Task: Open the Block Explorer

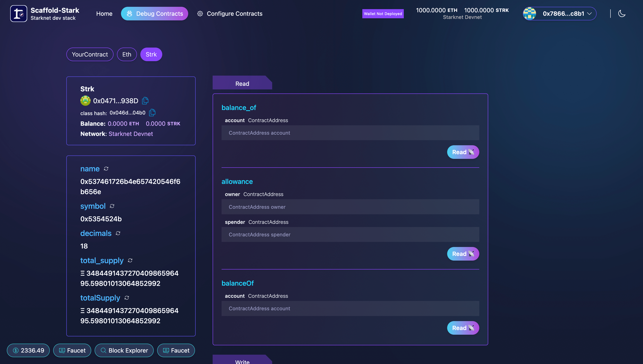Action: pos(124,350)
